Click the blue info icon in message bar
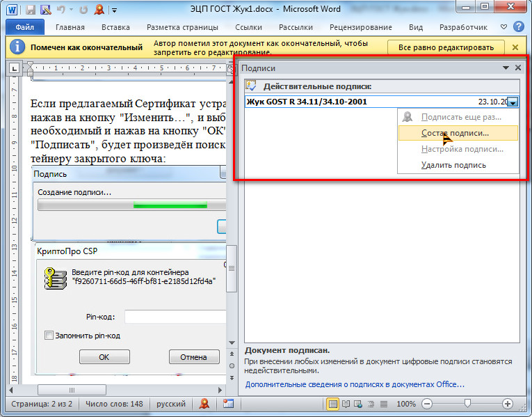This screenshot has height=417, width=532. coord(17,47)
